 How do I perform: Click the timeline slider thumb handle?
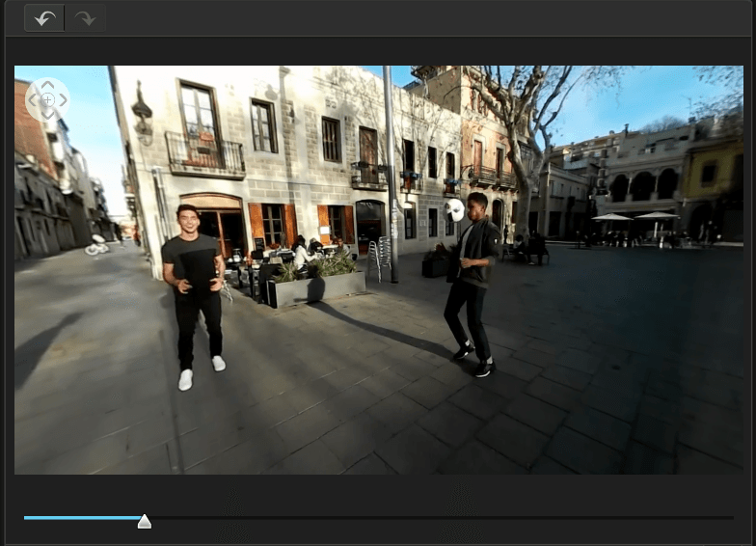[x=145, y=521]
